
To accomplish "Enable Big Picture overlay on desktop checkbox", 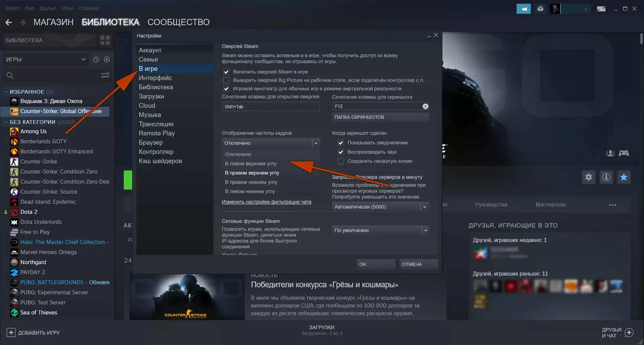I will [x=226, y=80].
